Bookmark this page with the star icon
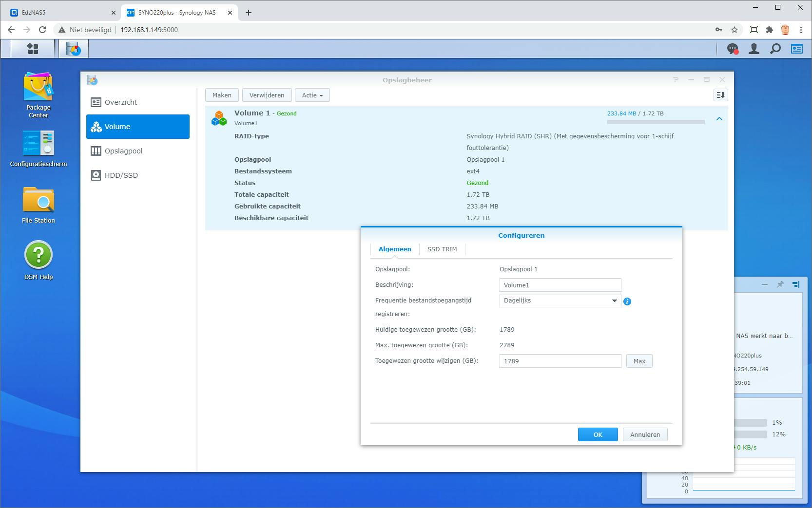 pyautogui.click(x=735, y=30)
